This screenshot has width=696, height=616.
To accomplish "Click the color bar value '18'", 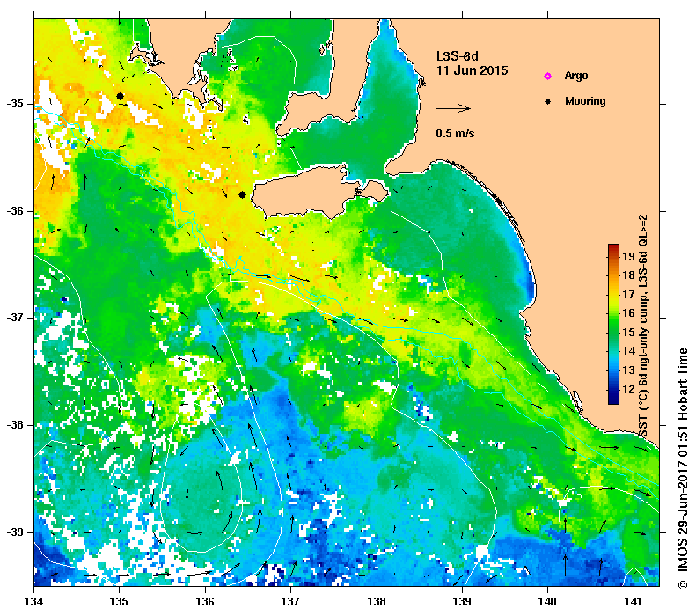I will (x=628, y=275).
